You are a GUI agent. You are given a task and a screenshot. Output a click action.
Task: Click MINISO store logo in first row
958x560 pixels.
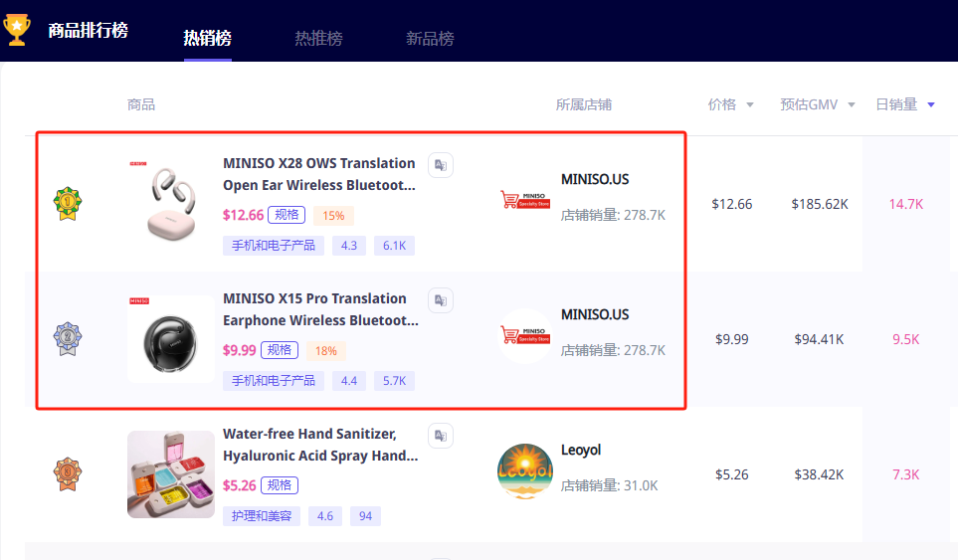[524, 201]
